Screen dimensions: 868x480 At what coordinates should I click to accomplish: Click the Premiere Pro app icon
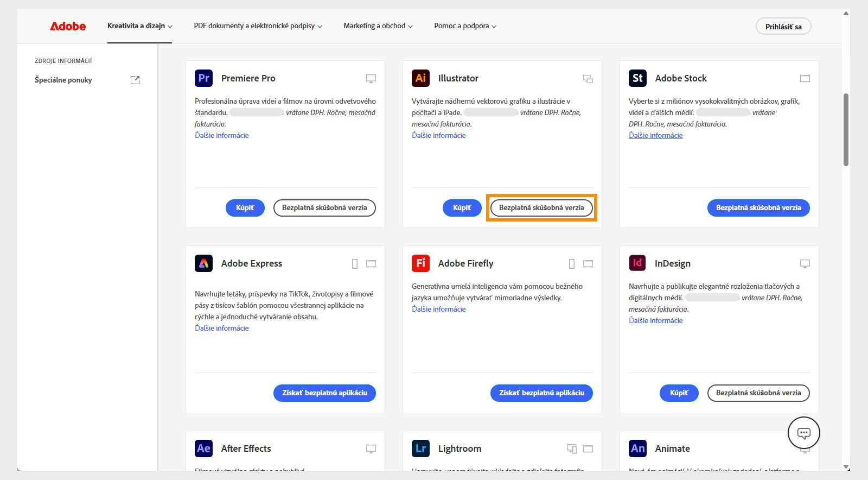(203, 78)
